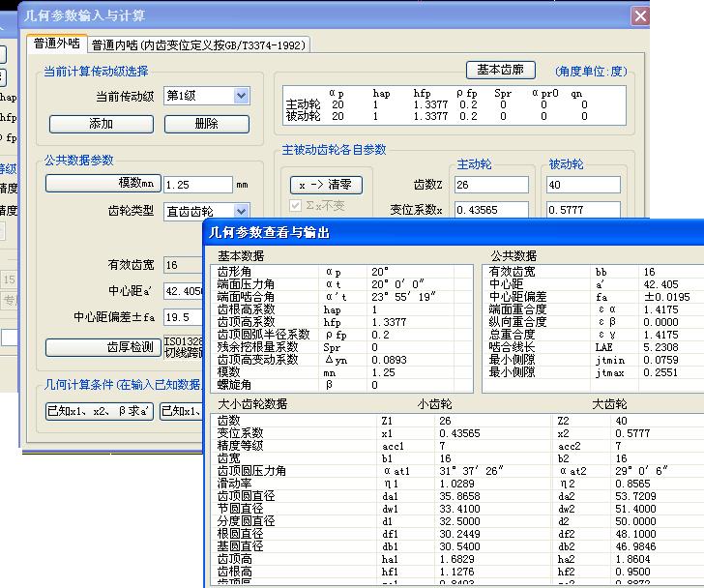
Task: Select the 齿形角 row
Action: pyautogui.click(x=341, y=272)
